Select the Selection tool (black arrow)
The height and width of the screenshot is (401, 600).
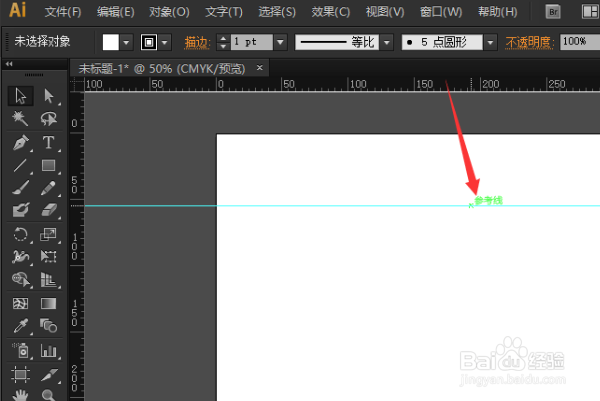point(20,96)
